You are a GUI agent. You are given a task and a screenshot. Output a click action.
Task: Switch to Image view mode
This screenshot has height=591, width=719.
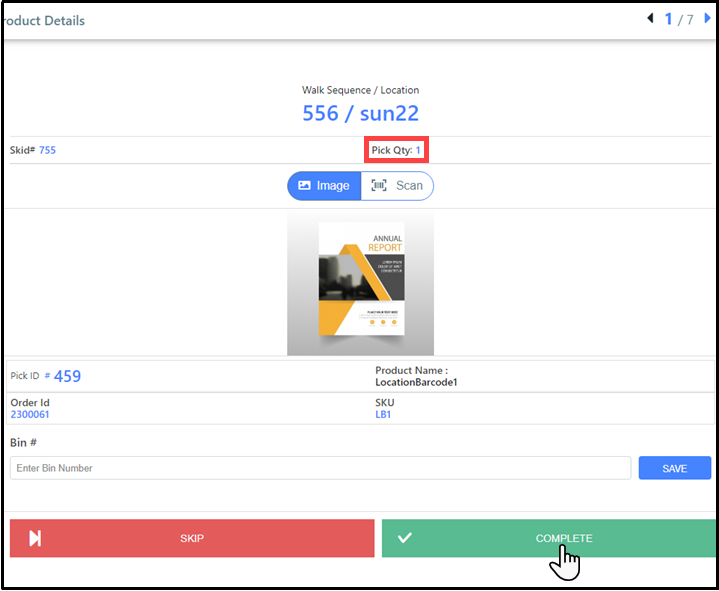point(324,185)
